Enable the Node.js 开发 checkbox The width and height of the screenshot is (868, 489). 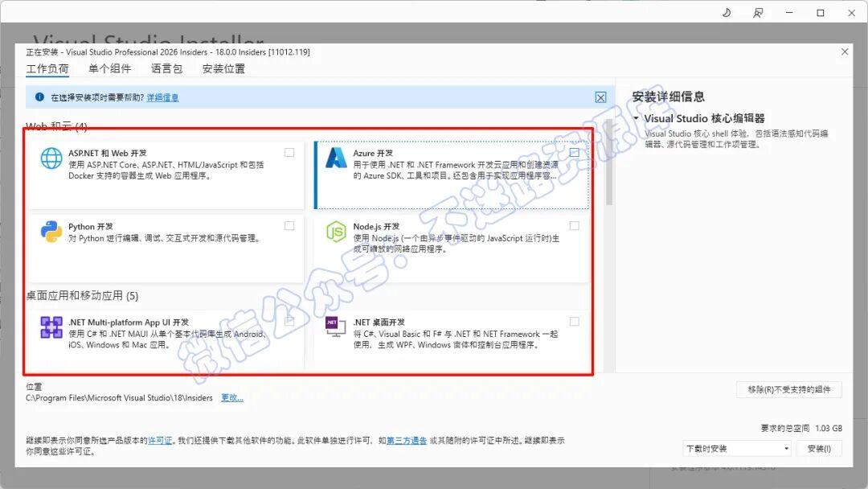tap(575, 225)
